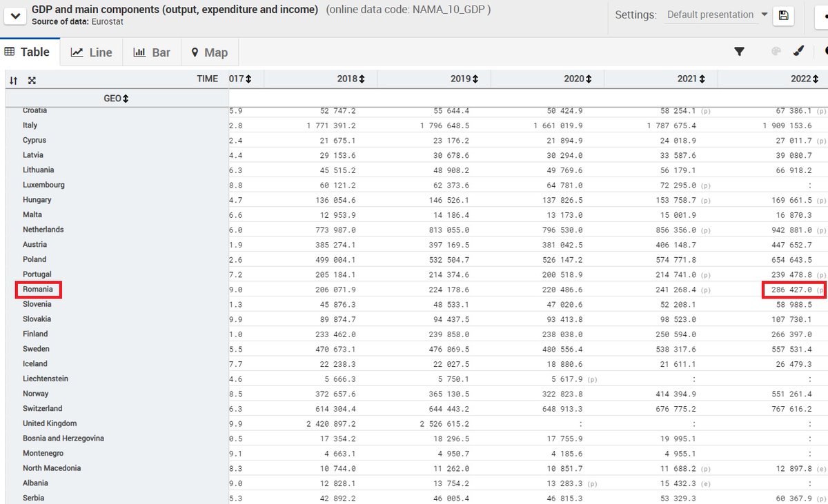Click Sweden's 2021 value 538 317.6
Screen dimensions: 828x504
[676, 350]
